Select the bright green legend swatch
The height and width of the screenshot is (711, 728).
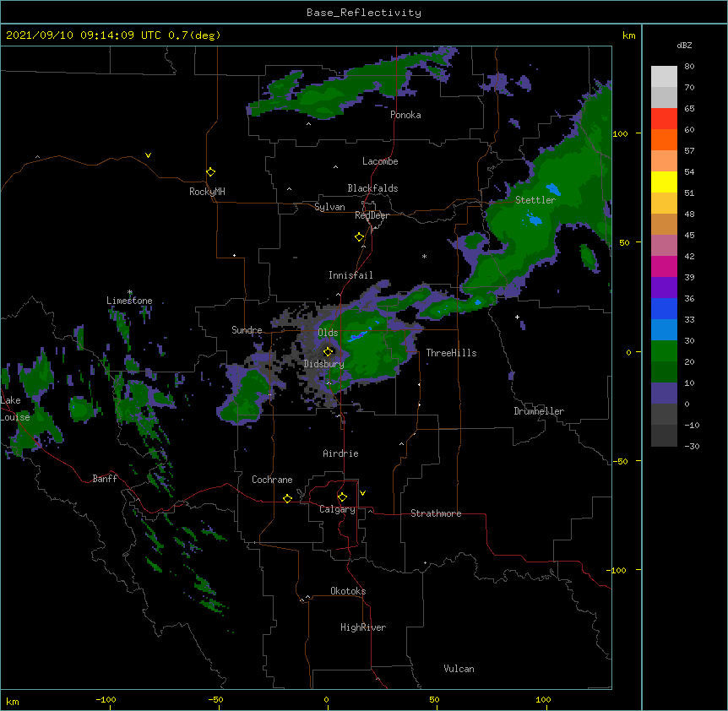click(664, 351)
